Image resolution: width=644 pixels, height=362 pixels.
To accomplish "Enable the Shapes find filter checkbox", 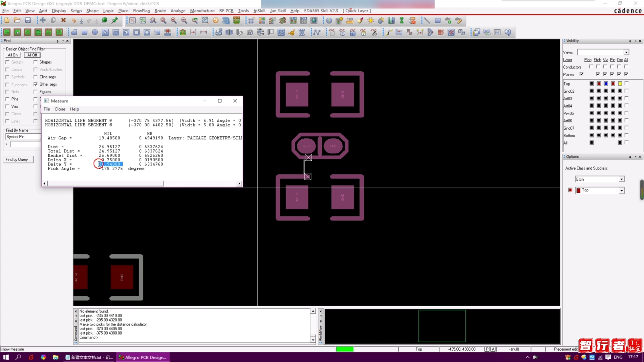I will coord(36,62).
